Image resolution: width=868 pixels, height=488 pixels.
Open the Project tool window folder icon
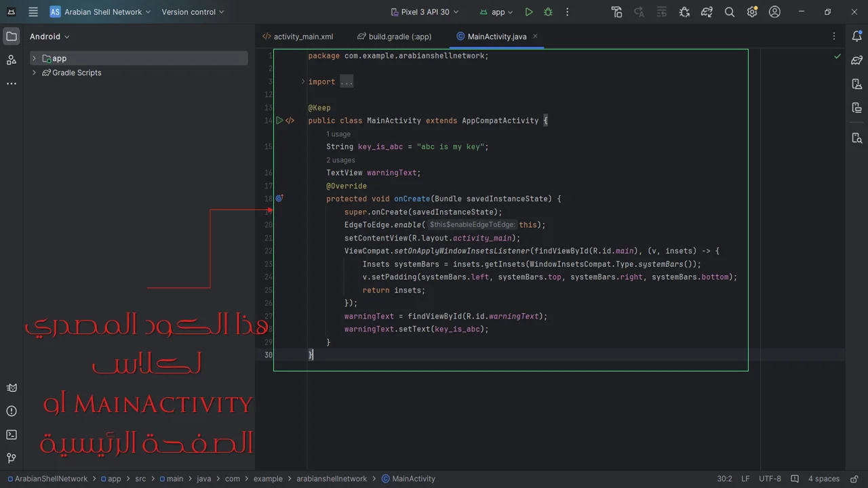[x=12, y=37]
